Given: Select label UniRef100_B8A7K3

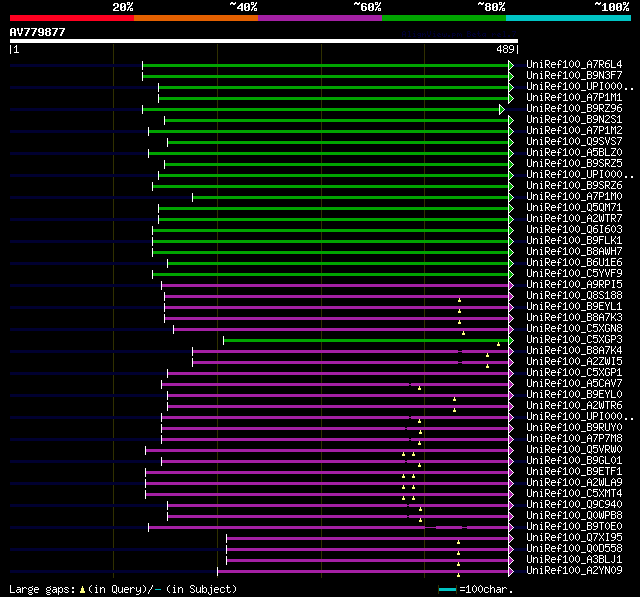Looking at the screenshot, I should click(574, 318).
